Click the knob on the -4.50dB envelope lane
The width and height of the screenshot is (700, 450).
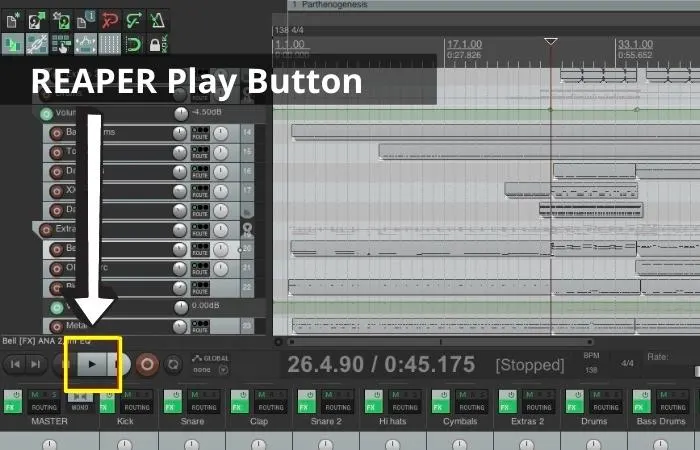[x=181, y=114]
